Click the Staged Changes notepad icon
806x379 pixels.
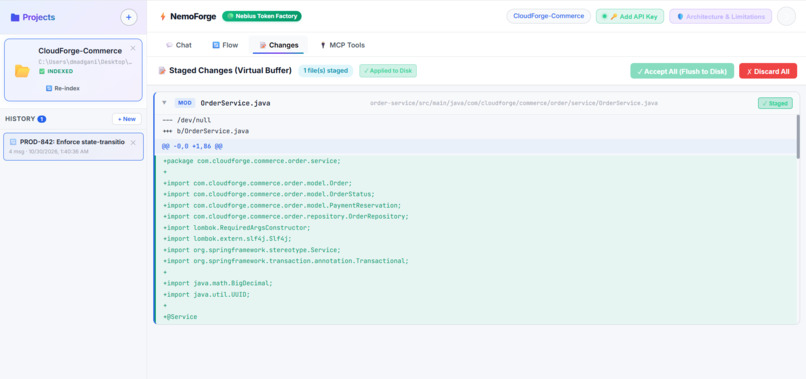162,70
